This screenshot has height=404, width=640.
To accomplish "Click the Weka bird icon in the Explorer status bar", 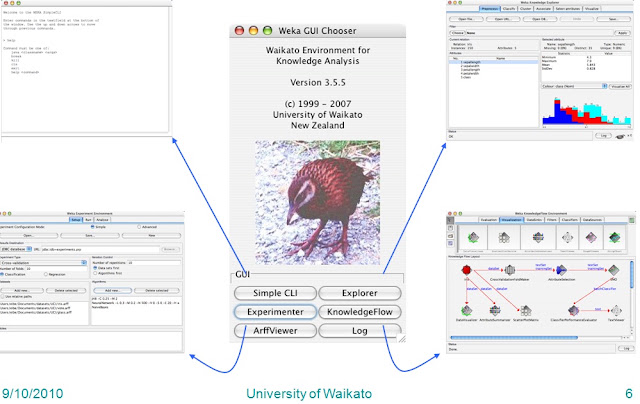I will pos(620,136).
